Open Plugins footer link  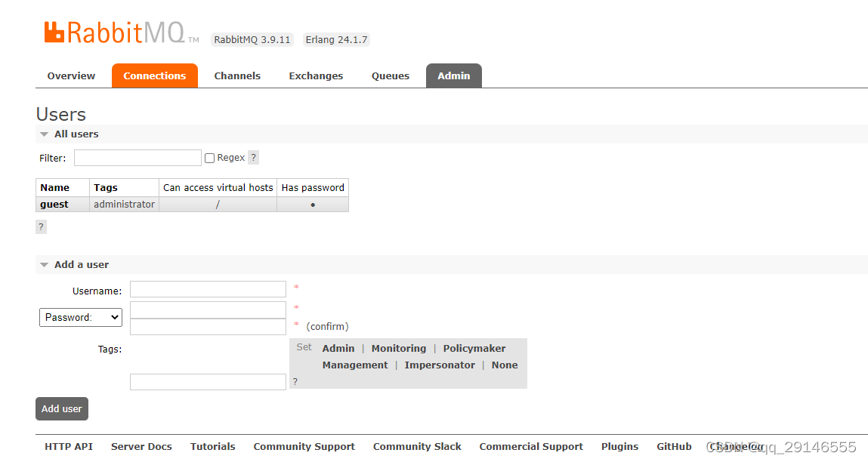click(x=620, y=446)
